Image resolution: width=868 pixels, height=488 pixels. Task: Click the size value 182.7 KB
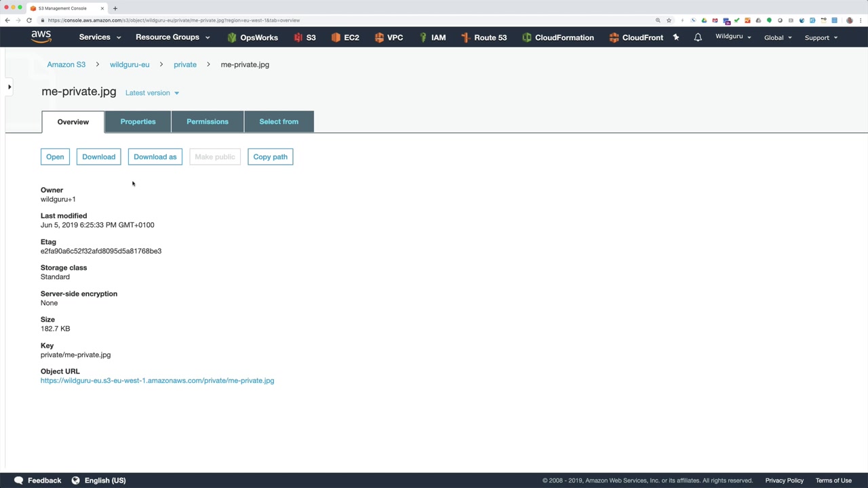pos(55,329)
